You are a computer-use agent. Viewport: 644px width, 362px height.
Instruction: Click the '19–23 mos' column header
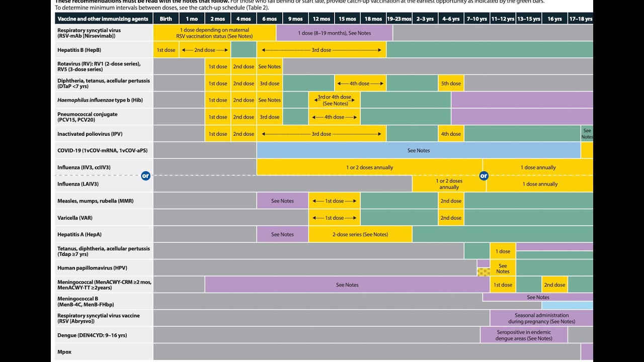click(x=399, y=19)
